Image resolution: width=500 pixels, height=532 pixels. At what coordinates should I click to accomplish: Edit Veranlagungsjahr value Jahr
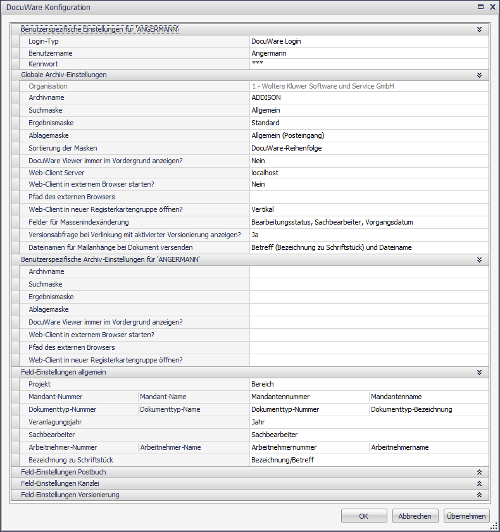pyautogui.click(x=369, y=422)
